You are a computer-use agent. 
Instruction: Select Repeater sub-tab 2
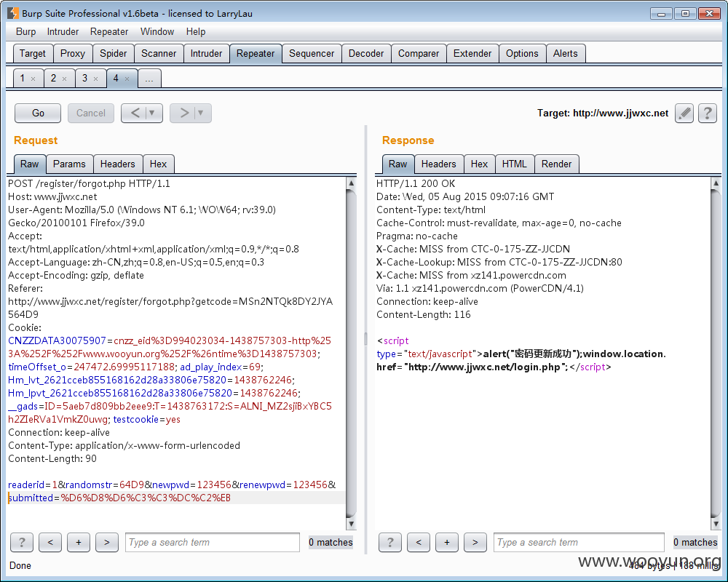click(x=53, y=78)
